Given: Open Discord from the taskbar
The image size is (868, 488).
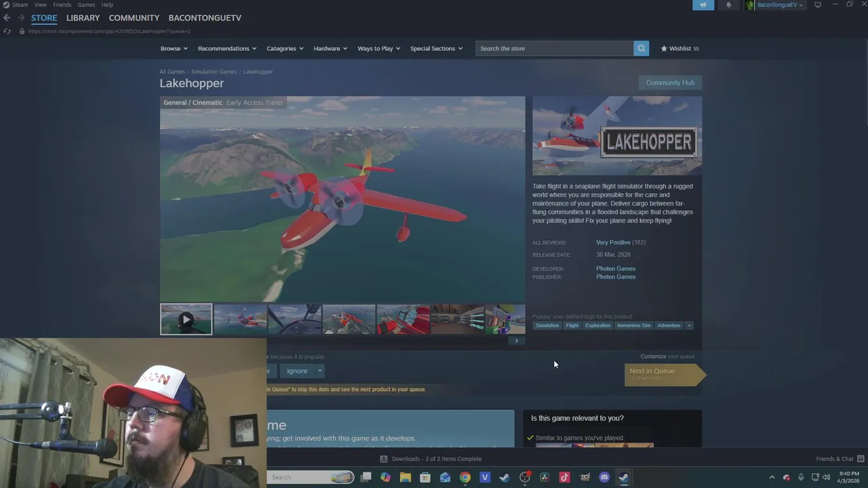Looking at the screenshot, I should pyautogui.click(x=604, y=477).
